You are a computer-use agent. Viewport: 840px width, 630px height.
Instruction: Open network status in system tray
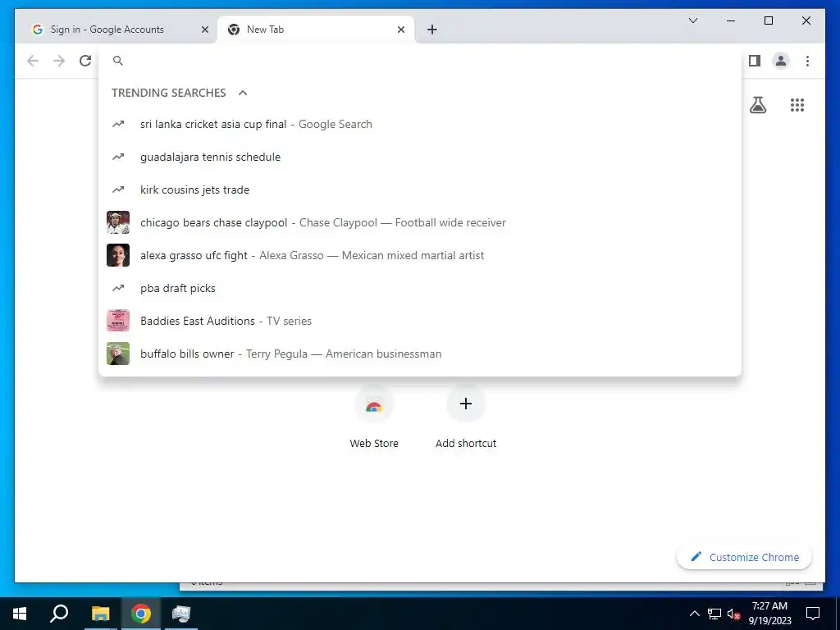point(714,614)
